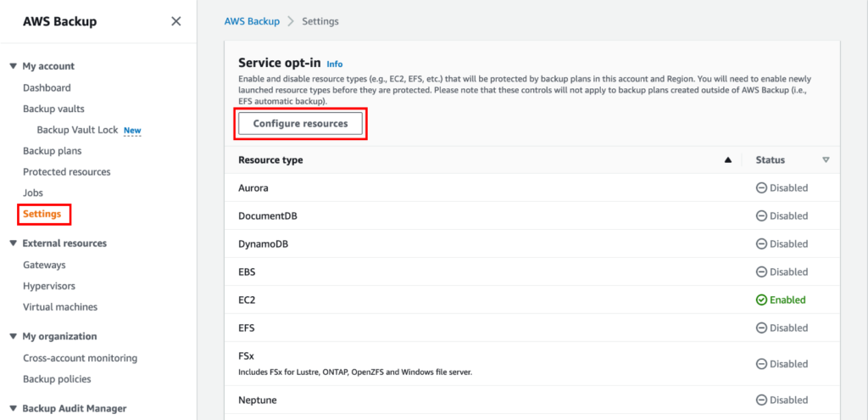Open Backup plans

tap(52, 151)
